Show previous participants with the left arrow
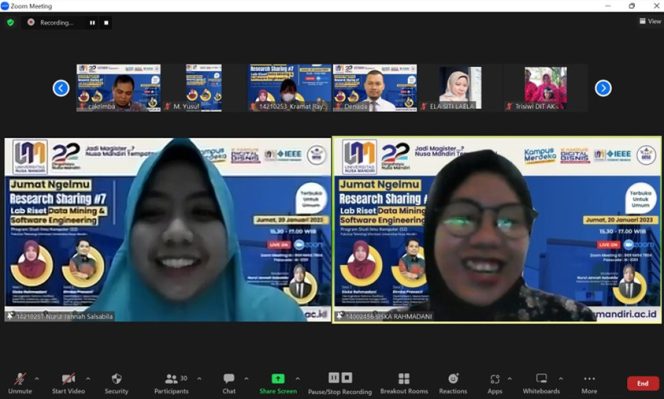 61,88
